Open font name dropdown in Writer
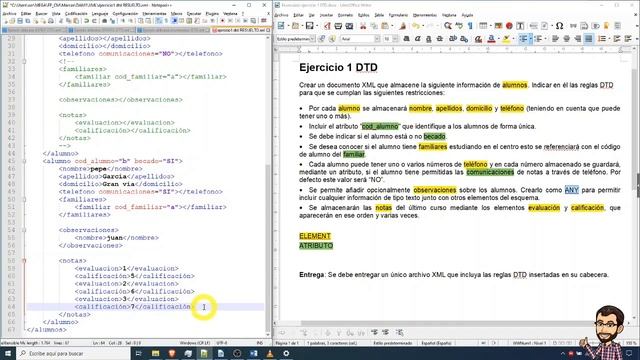The height and width of the screenshot is (360, 640). pyautogui.click(x=377, y=38)
